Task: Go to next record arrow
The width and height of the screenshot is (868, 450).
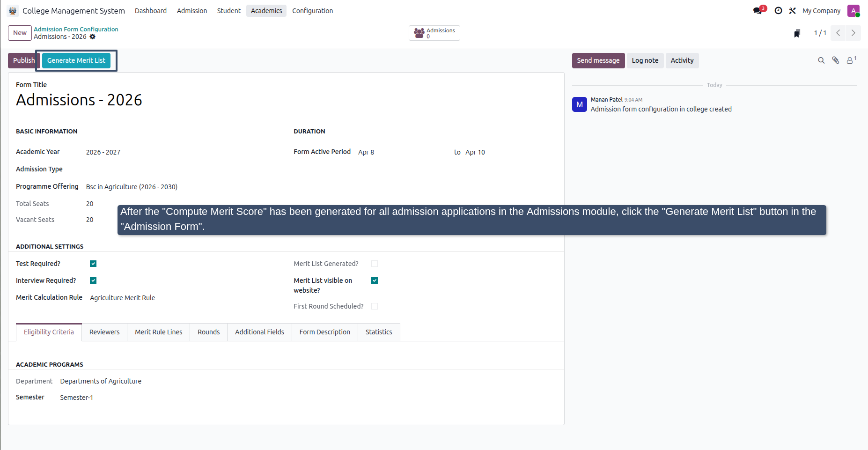Action: [x=853, y=33]
